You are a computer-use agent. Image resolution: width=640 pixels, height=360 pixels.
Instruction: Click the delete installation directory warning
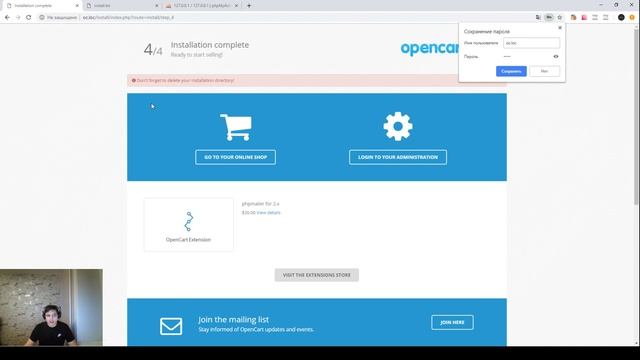[317, 80]
